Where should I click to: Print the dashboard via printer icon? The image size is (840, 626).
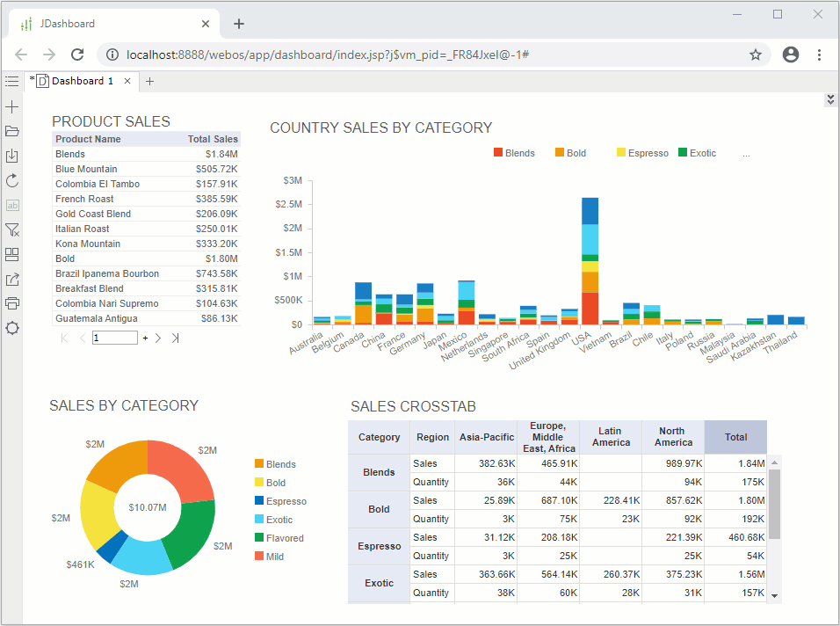point(11,303)
